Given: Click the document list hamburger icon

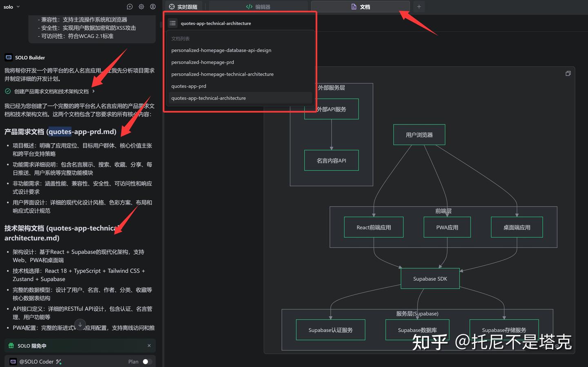Looking at the screenshot, I should tap(173, 23).
